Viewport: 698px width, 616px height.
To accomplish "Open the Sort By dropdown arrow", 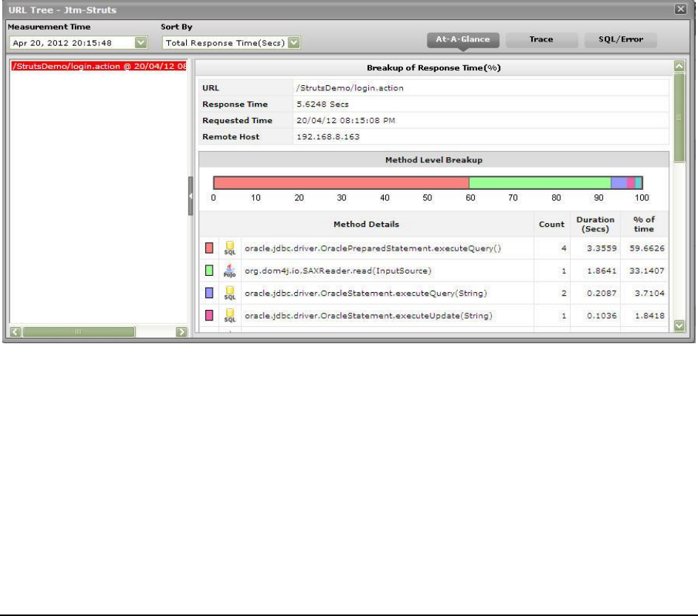I will click(294, 43).
